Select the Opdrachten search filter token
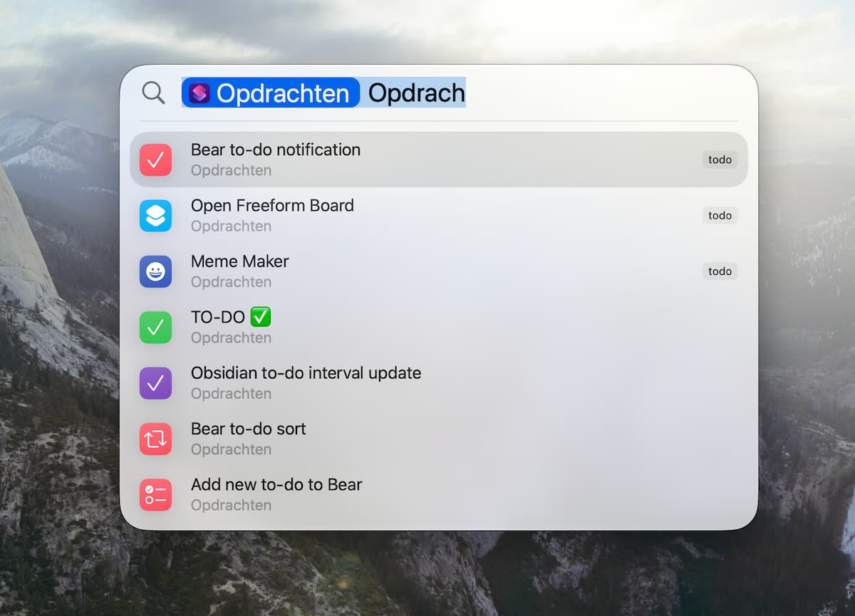 tap(271, 93)
